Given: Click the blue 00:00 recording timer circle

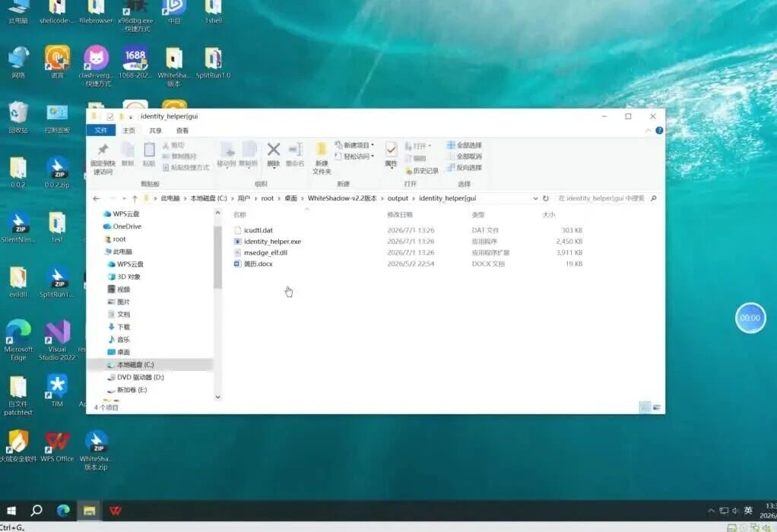Looking at the screenshot, I should [750, 318].
